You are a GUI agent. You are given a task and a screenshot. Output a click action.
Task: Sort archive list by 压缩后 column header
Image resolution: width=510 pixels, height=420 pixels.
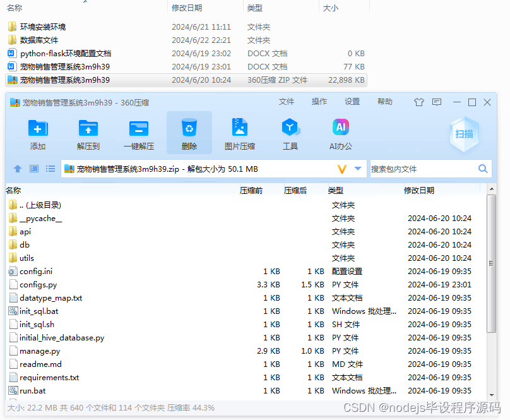click(x=295, y=191)
